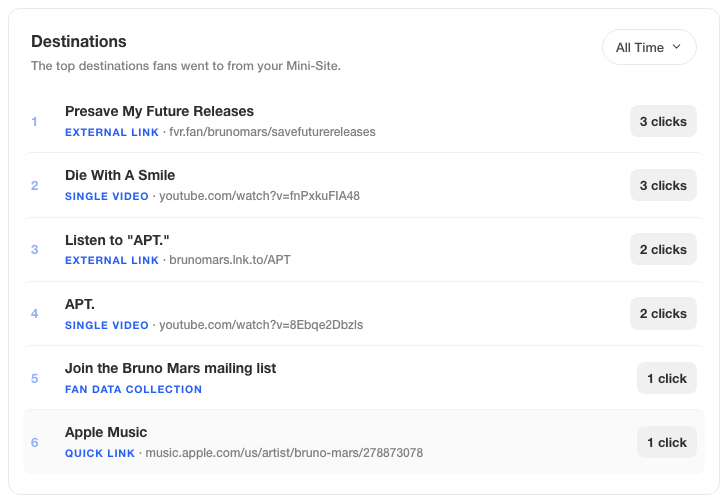Click the youtube.com/watch?v=fnPxkuFIA48 URL

(260, 196)
